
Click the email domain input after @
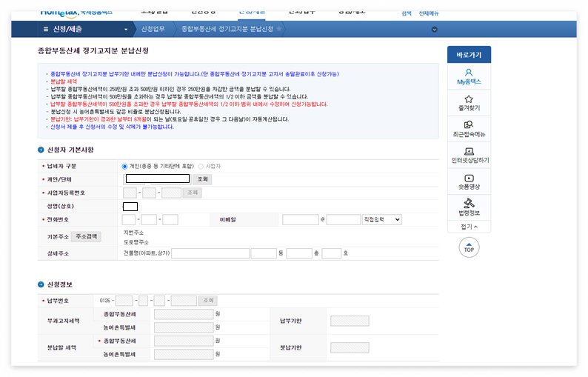344,219
